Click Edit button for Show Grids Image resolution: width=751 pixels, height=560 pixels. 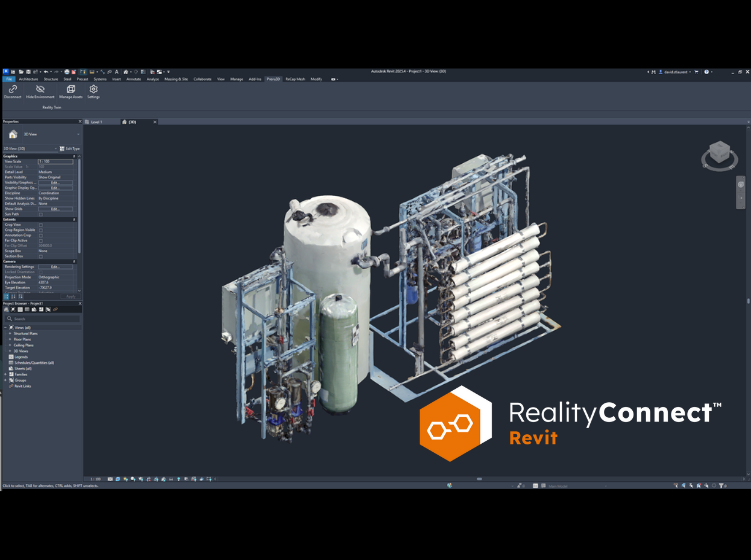pyautogui.click(x=55, y=209)
